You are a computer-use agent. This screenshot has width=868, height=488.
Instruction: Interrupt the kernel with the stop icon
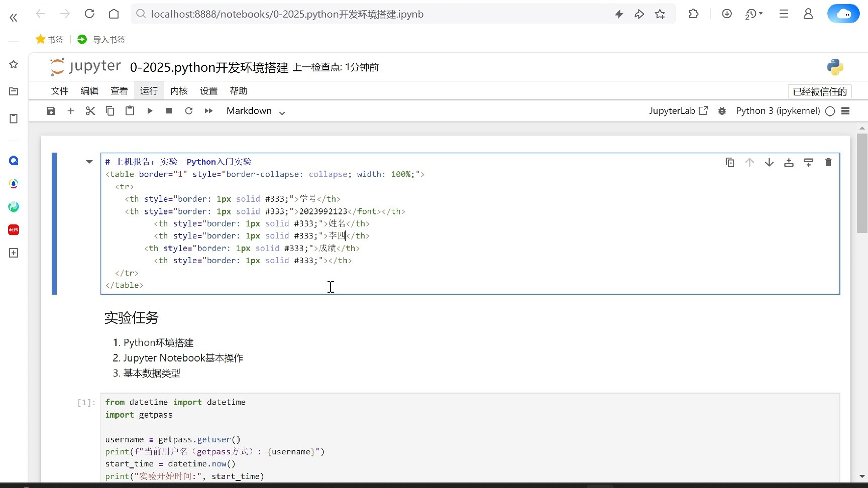(x=169, y=111)
